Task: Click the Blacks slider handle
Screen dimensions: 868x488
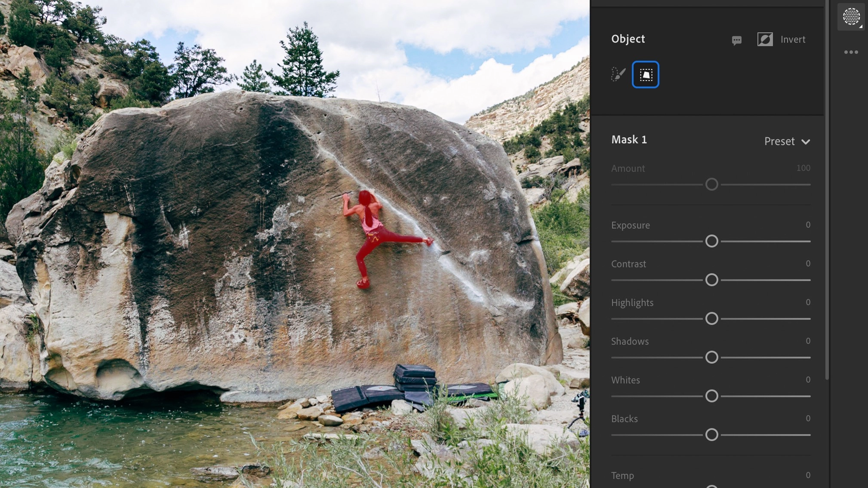Action: tap(712, 435)
